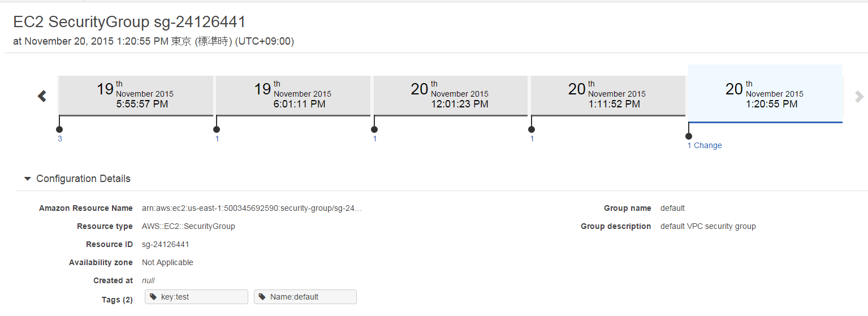The image size is (868, 316).
Task: Open the November 20 12:01:23 PM snapshot
Action: tap(451, 96)
